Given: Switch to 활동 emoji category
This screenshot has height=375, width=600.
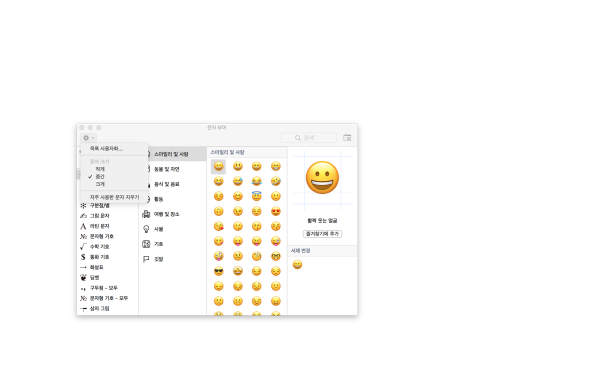Looking at the screenshot, I should (x=158, y=199).
